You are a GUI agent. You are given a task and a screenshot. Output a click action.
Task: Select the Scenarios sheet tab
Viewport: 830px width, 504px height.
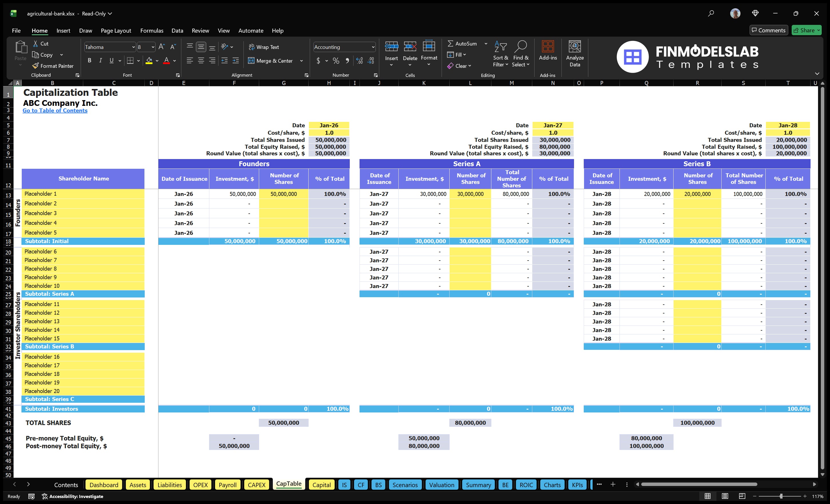pyautogui.click(x=405, y=485)
